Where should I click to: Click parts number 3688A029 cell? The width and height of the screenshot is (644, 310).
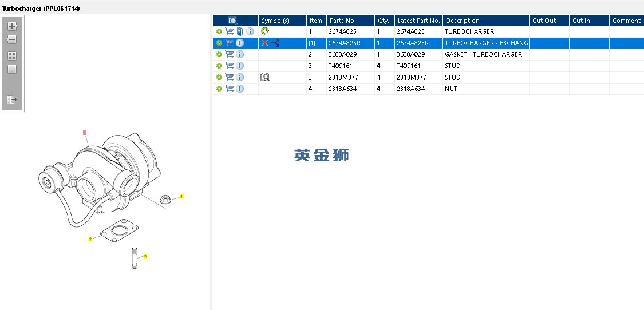(351, 54)
